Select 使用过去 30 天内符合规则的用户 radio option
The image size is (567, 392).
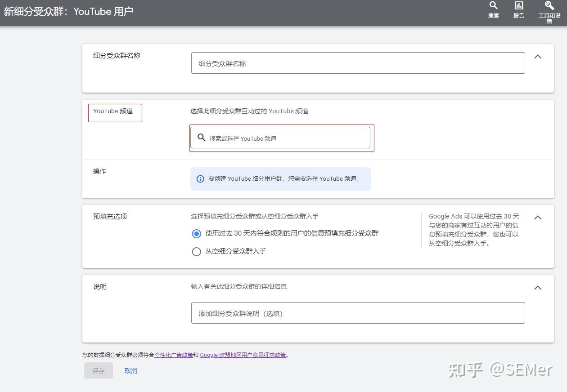tap(196, 234)
